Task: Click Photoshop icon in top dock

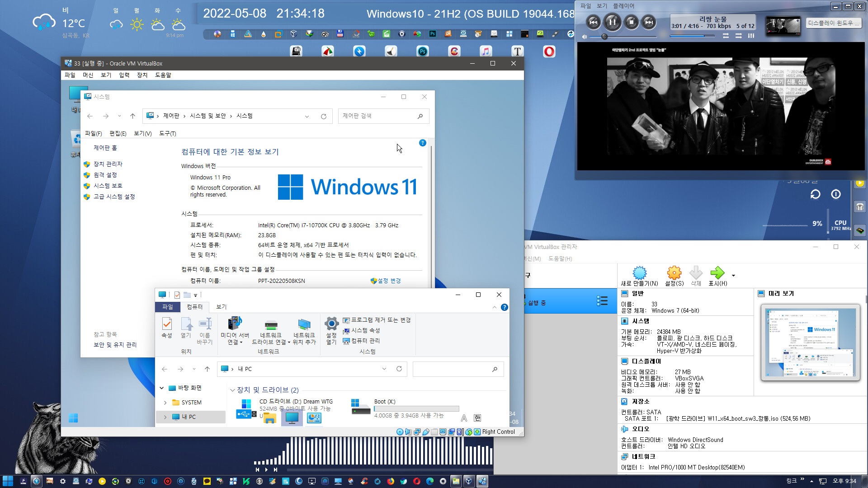Action: (x=423, y=51)
